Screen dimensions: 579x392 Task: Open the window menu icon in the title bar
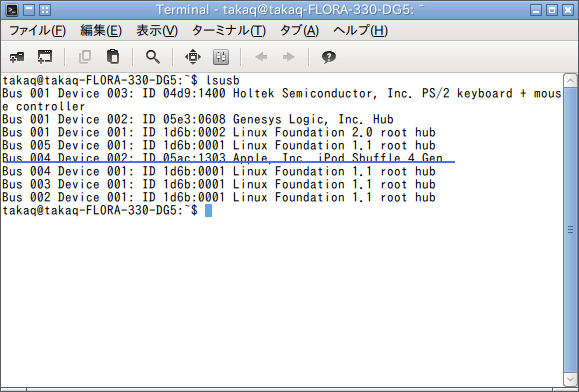11,10
